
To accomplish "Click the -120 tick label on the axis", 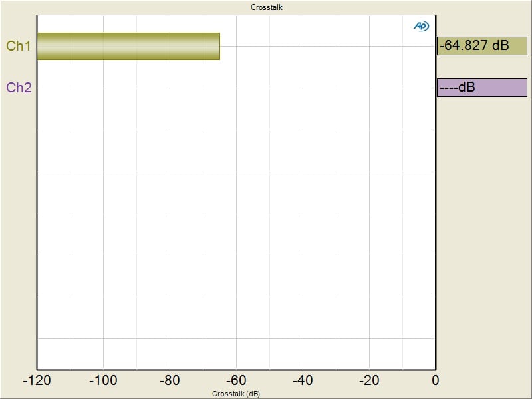I will click(37, 380).
